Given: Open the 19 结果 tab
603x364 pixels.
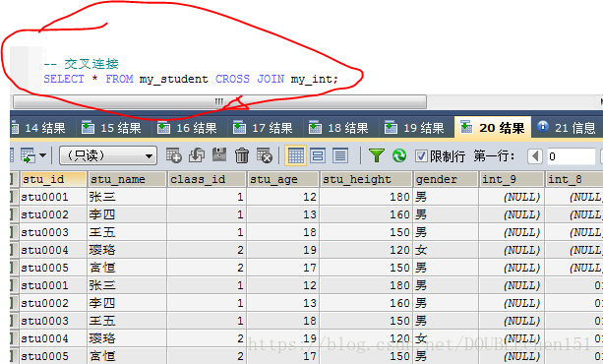Looking at the screenshot, I should click(415, 128).
